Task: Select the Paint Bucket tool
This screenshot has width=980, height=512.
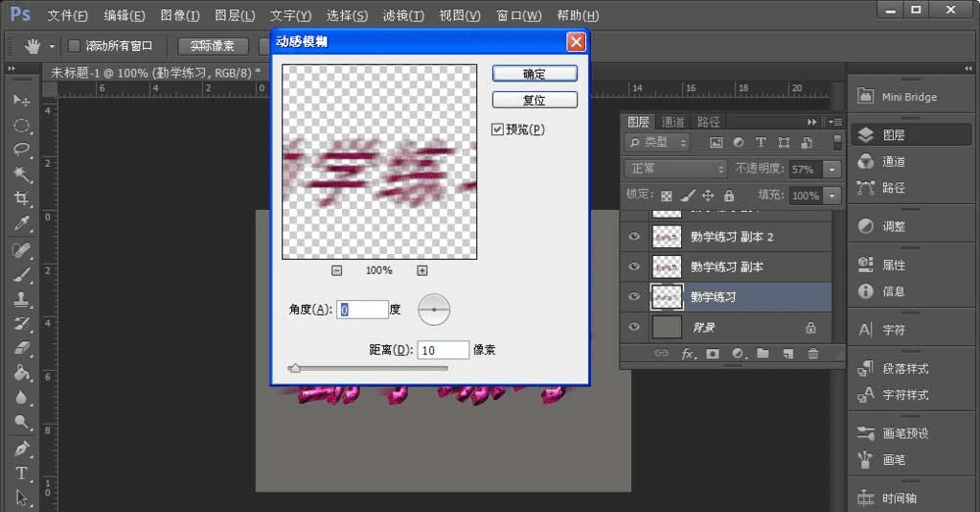Action: click(22, 373)
